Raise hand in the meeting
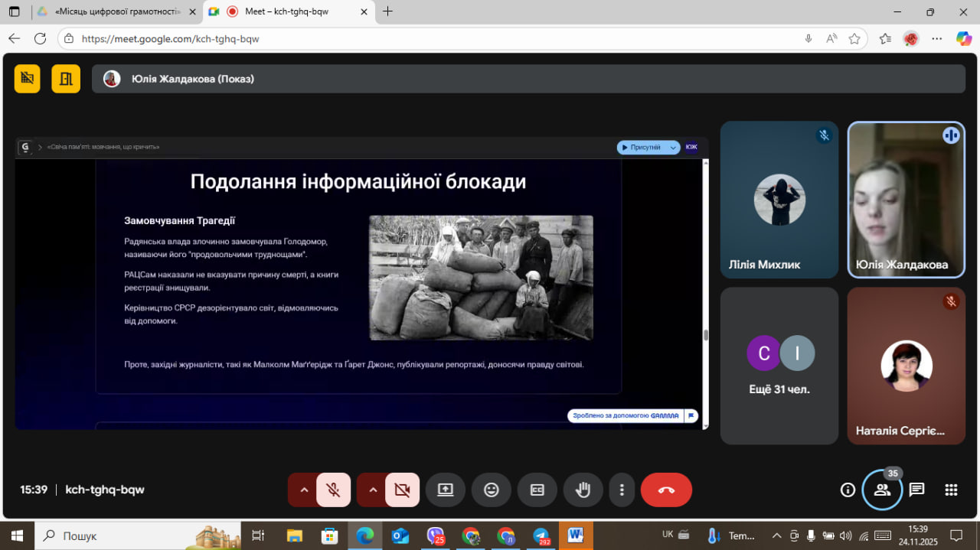This screenshot has width=980, height=550. (x=583, y=490)
